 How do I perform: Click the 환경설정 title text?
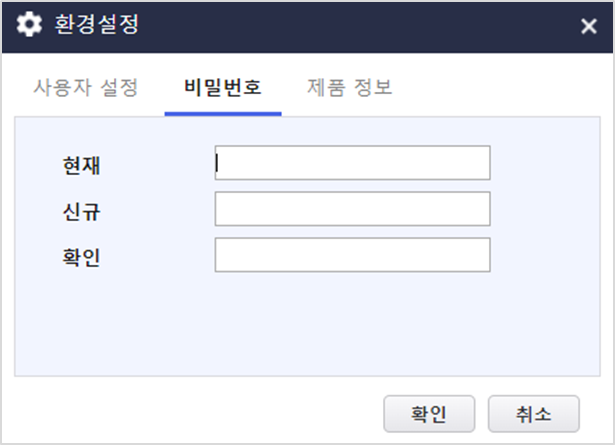96,24
